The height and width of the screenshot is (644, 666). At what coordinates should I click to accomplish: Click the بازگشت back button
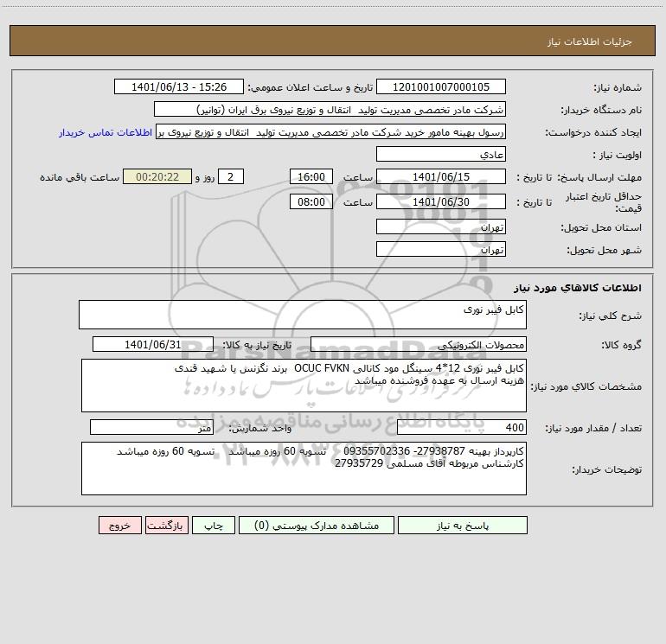[x=166, y=525]
